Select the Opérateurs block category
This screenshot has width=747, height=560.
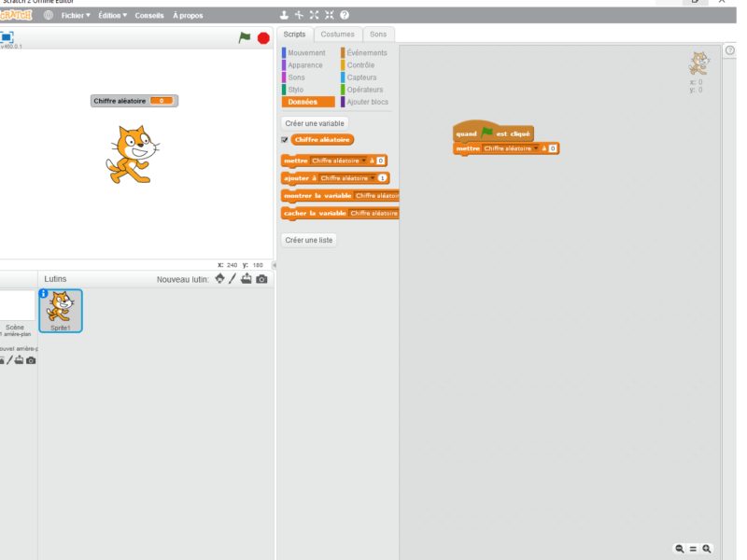coord(364,90)
